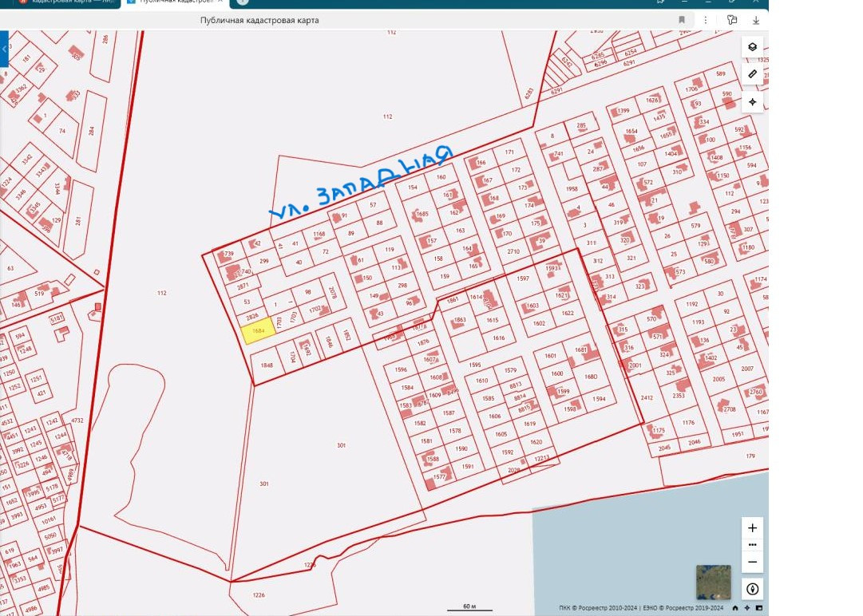
Task: Select parcel 2412 on the map
Action: point(647,397)
